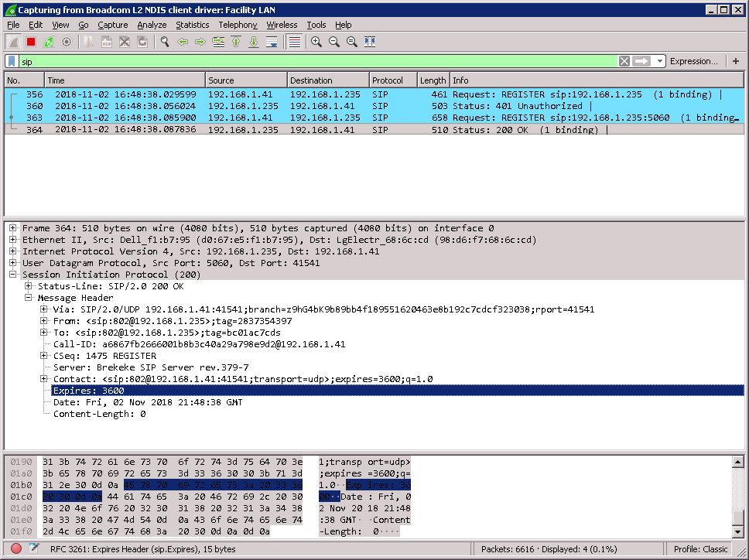Select packet 356 REGISTER request
Viewport: 749px width, 560px height.
pyautogui.click(x=374, y=94)
